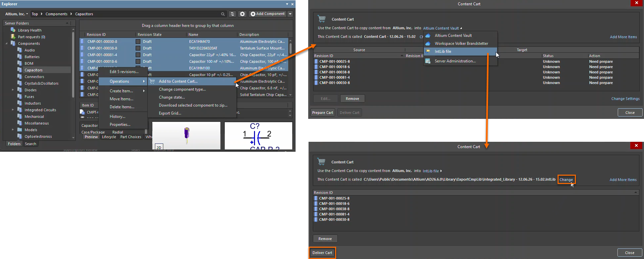Expand the Models folder node
The image size is (644, 259).
[13, 129]
